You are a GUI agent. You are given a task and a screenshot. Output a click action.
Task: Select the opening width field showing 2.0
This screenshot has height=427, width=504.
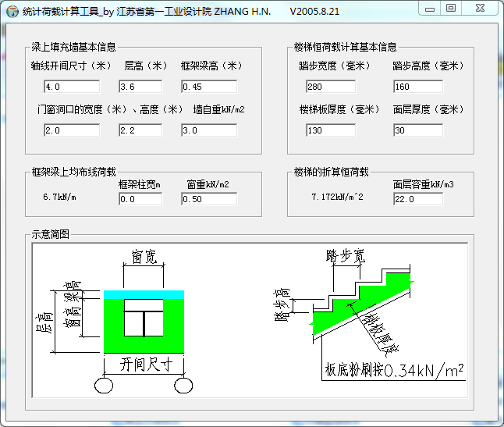coord(72,130)
